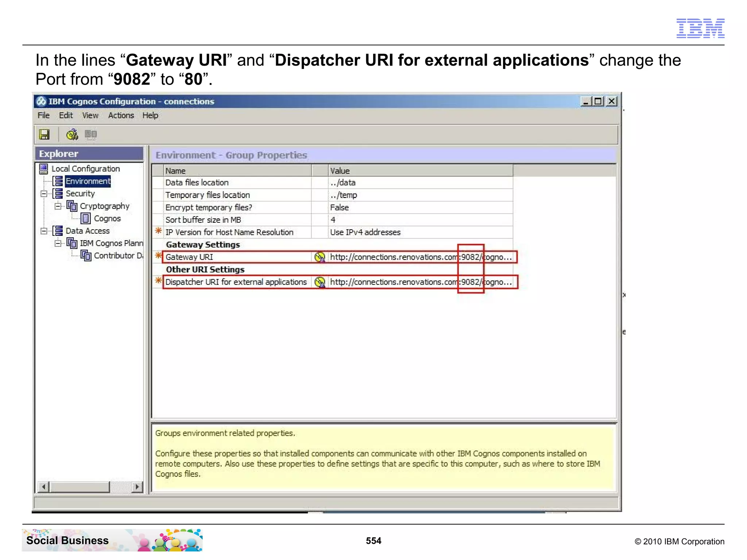Click the Test toolbar icon
The width and height of the screenshot is (747, 560).
pyautogui.click(x=72, y=135)
